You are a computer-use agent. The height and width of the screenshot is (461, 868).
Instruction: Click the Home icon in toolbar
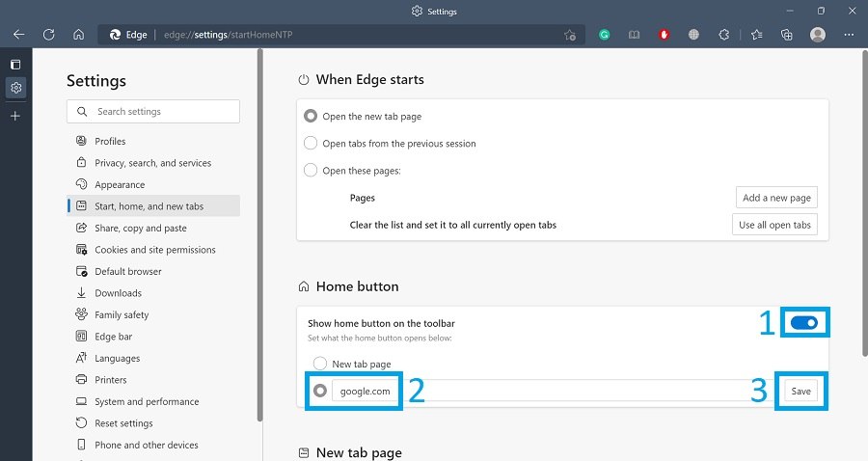click(78, 35)
